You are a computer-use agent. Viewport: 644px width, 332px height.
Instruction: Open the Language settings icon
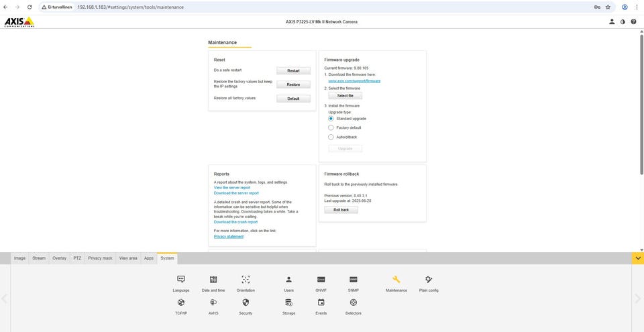click(181, 280)
